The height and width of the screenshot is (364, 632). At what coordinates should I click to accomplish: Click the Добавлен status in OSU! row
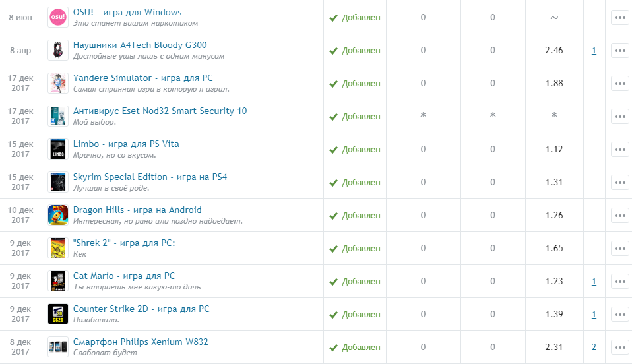point(355,18)
